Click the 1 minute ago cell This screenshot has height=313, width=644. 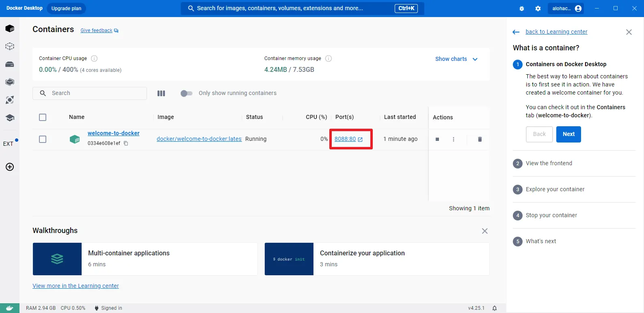[x=400, y=139]
